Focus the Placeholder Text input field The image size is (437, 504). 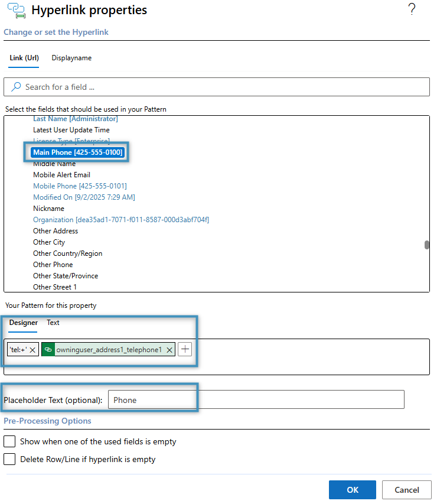[x=256, y=400]
